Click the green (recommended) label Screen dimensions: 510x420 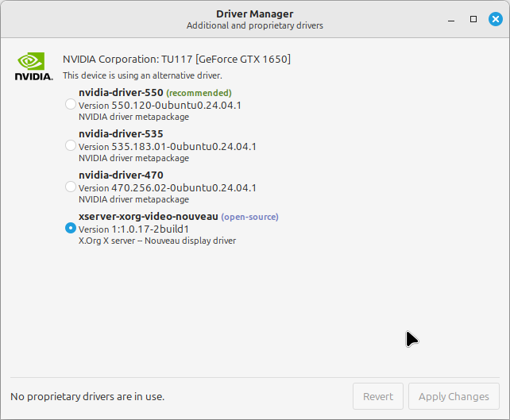click(199, 93)
